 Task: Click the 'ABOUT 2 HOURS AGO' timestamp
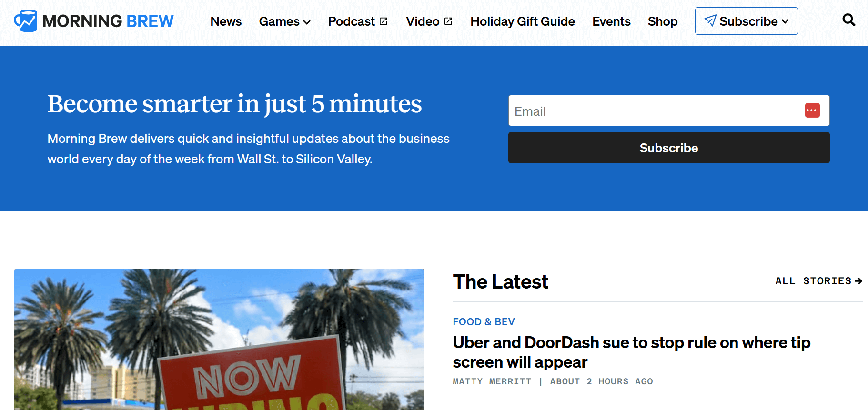(x=601, y=381)
